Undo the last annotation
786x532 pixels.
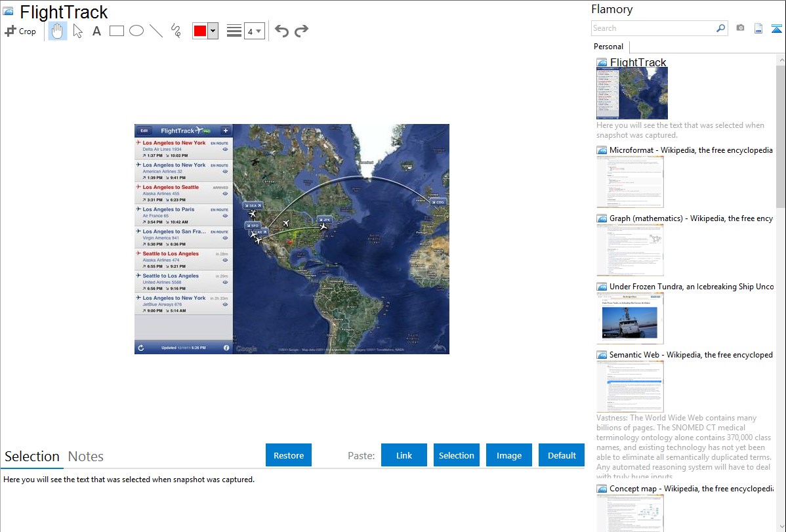[281, 31]
